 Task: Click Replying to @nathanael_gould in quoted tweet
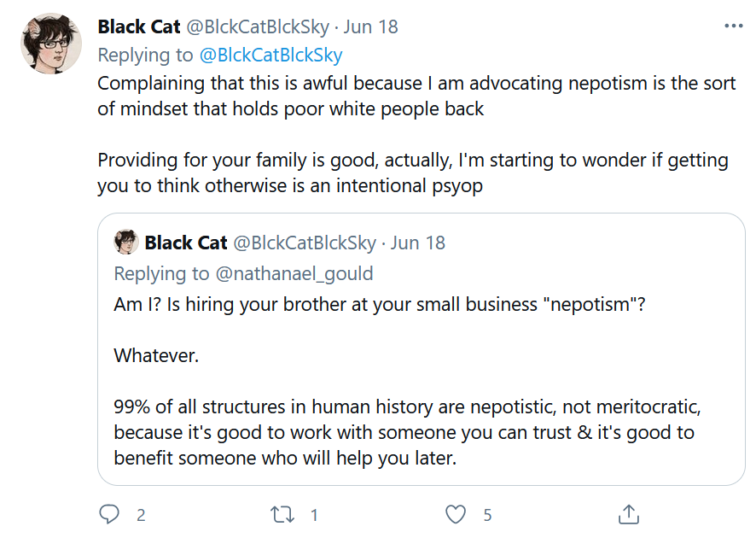click(243, 273)
